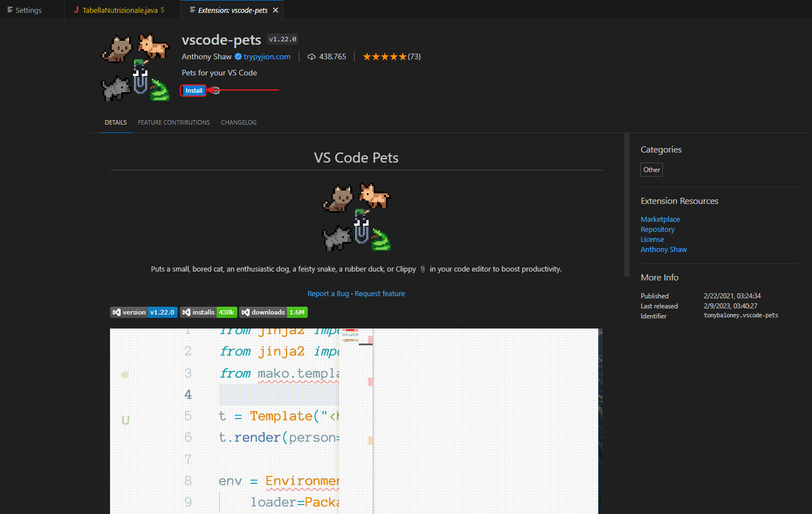Image resolution: width=812 pixels, height=514 pixels.
Task: Click the pets image in the readme
Action: coord(357,217)
